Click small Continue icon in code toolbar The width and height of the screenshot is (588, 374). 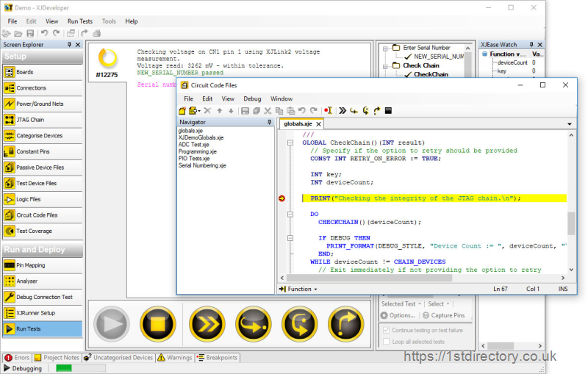(x=343, y=110)
